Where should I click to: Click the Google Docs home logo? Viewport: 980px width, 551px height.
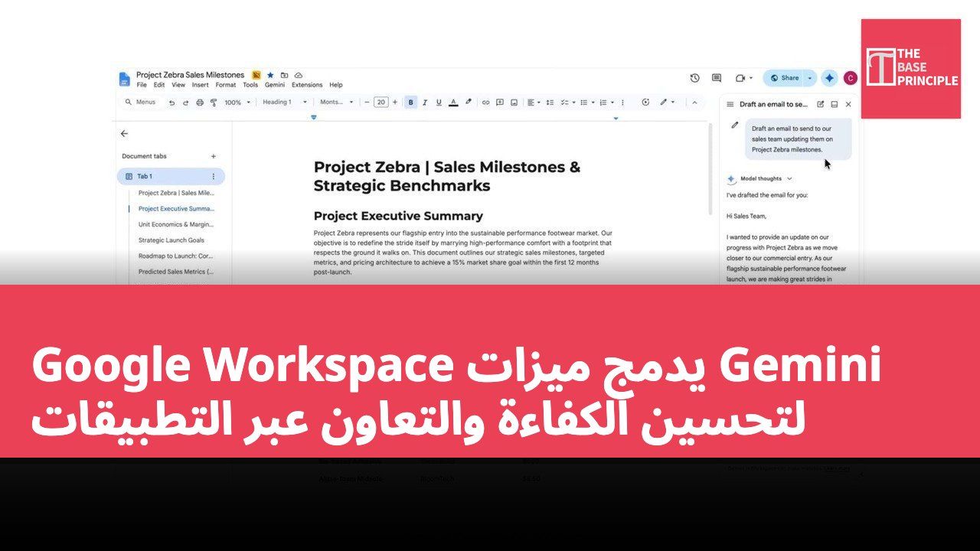pos(125,79)
